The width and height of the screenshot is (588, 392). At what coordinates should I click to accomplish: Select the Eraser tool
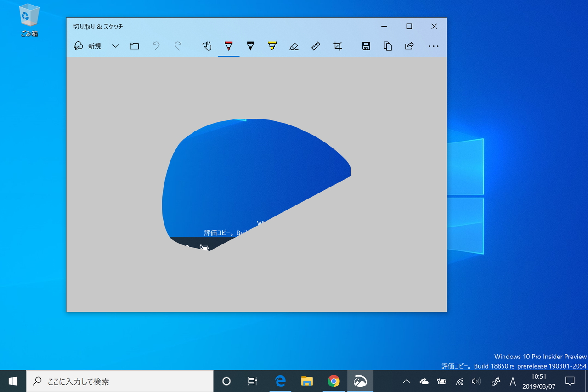[x=294, y=46]
